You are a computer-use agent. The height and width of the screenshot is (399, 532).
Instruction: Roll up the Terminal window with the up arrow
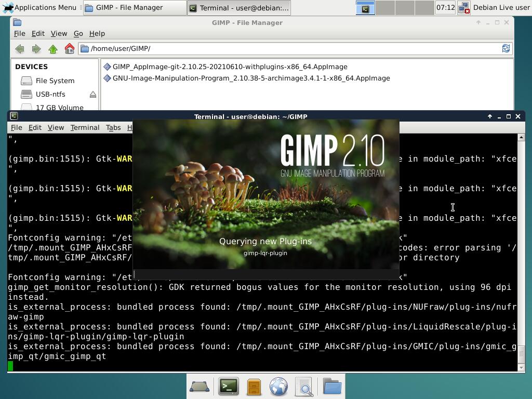point(489,116)
